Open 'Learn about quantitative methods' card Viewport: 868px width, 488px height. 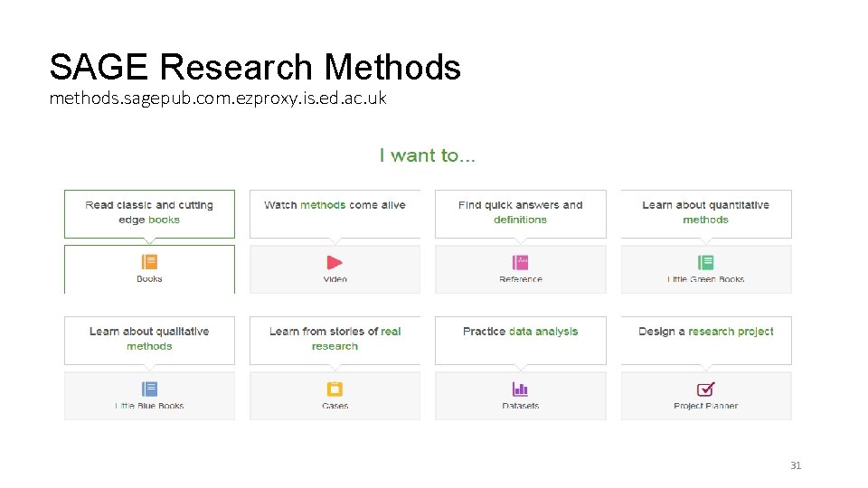tap(706, 214)
